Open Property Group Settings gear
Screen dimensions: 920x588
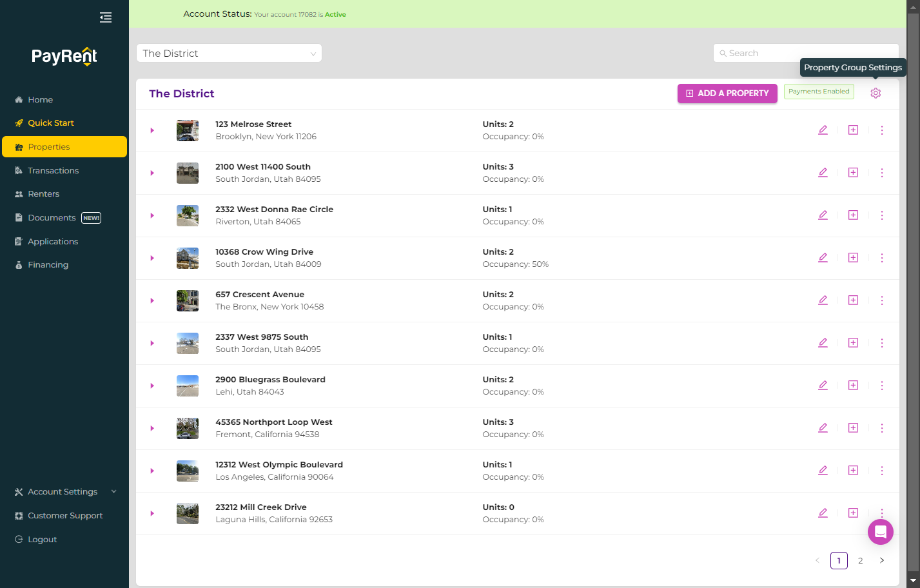pos(876,93)
